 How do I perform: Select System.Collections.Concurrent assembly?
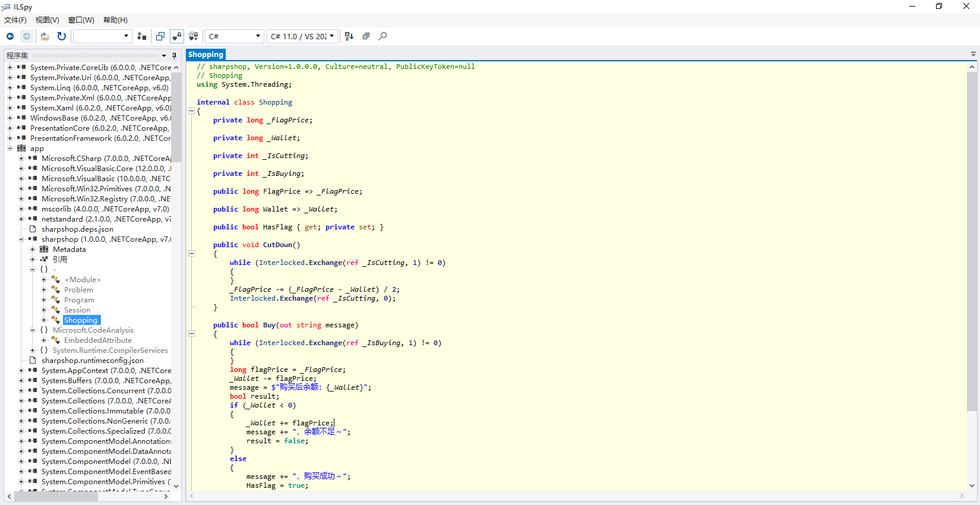tap(106, 391)
